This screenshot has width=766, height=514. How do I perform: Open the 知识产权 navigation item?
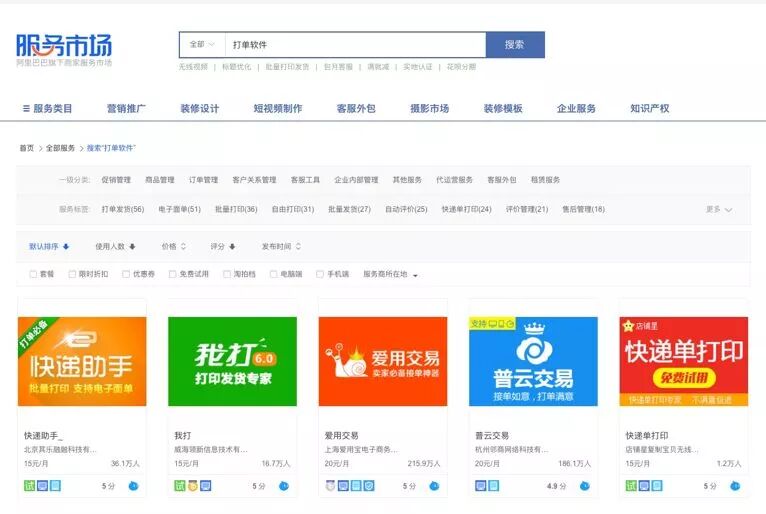click(650, 108)
